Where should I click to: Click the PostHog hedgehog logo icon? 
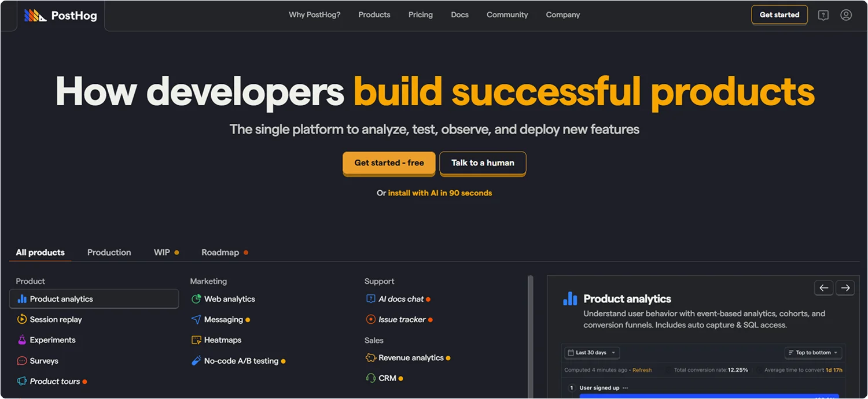(x=35, y=16)
